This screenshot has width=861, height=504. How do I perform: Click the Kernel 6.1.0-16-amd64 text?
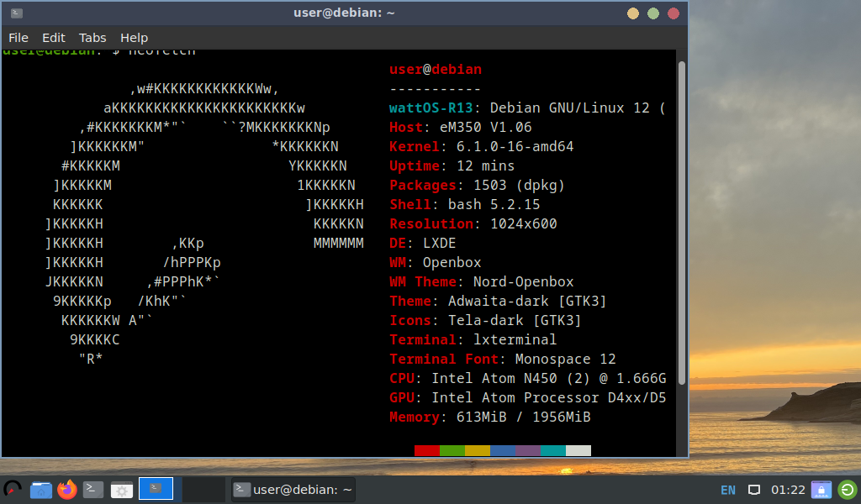482,146
